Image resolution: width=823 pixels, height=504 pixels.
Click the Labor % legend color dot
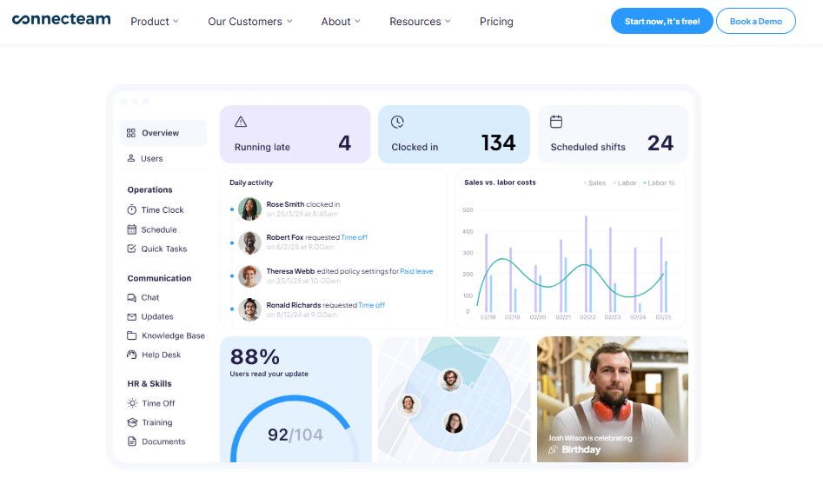645,183
